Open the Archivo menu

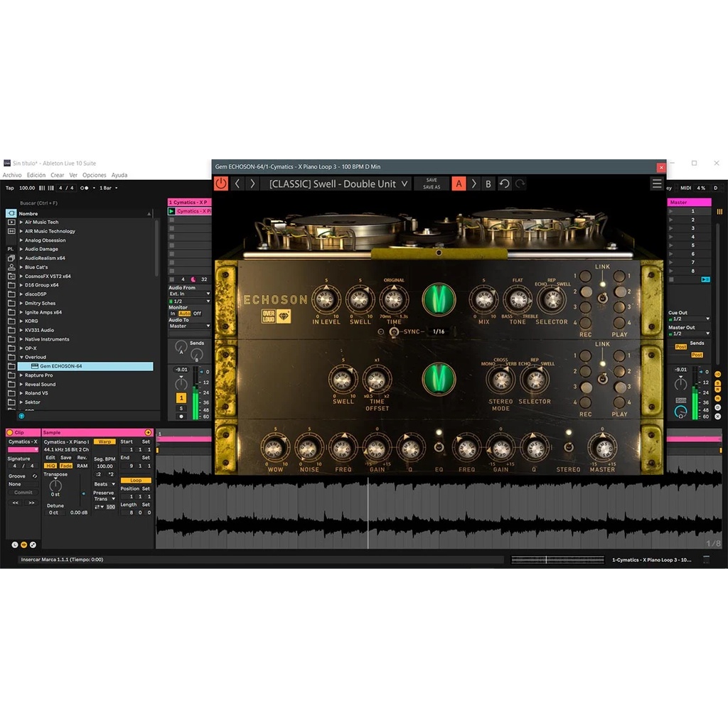point(12,175)
